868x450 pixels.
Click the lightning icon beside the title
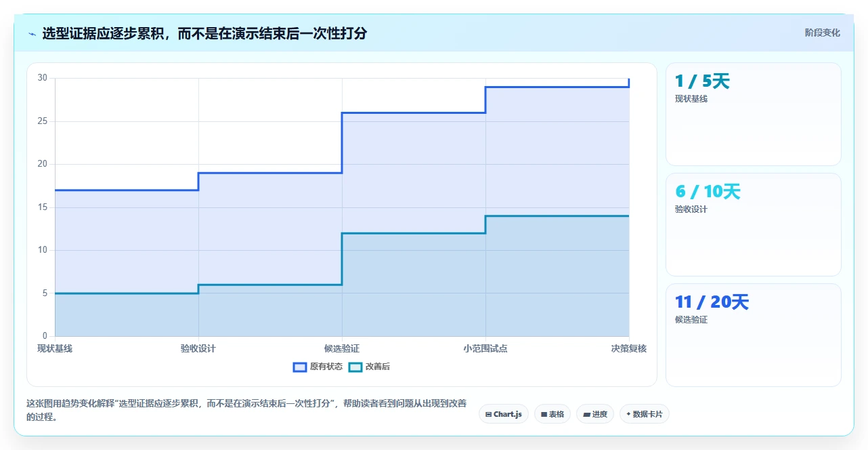click(32, 33)
